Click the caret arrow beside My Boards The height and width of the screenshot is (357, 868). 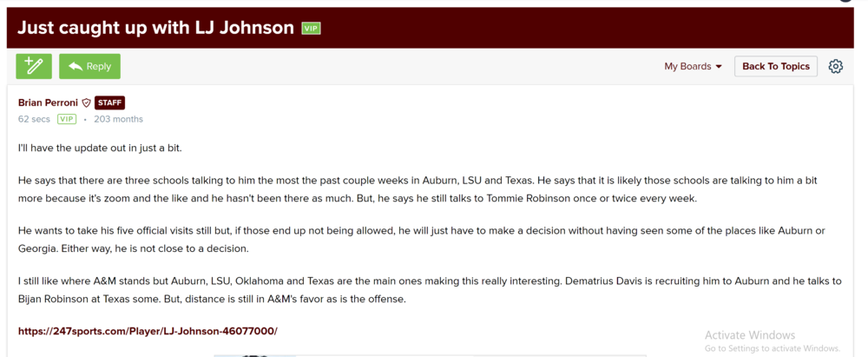click(719, 67)
